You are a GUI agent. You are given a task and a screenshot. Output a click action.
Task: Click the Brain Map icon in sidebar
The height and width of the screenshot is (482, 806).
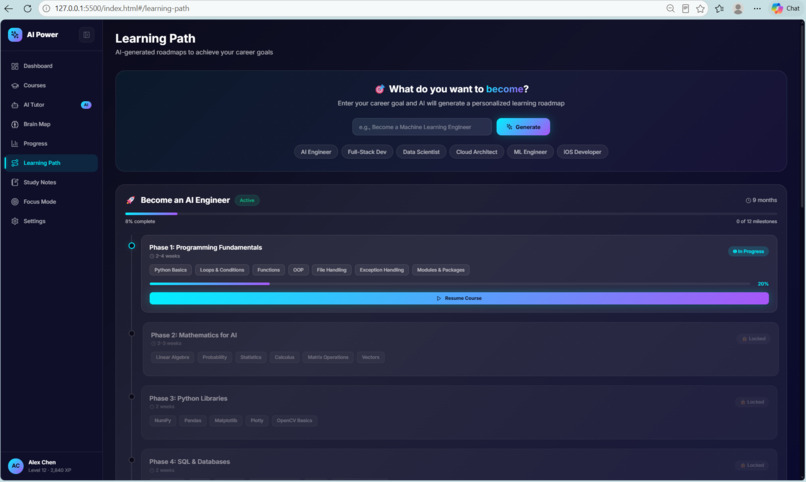tap(15, 124)
